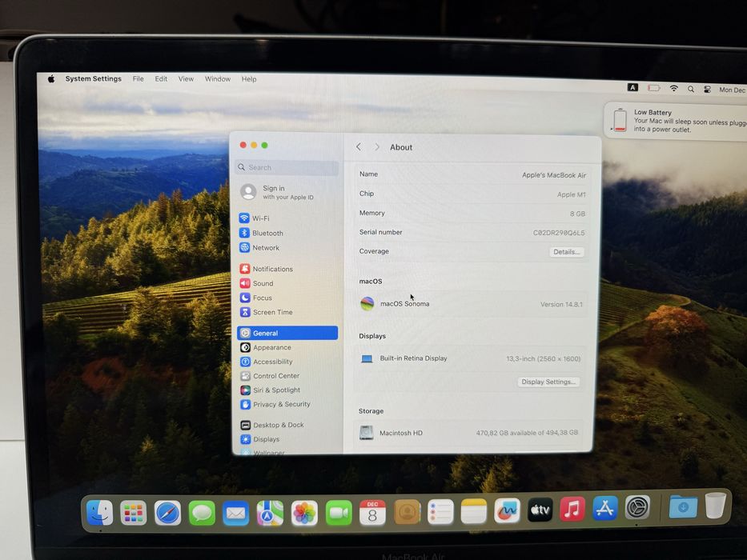747x560 pixels.
Task: Click Coverage Details button
Action: 566,252
